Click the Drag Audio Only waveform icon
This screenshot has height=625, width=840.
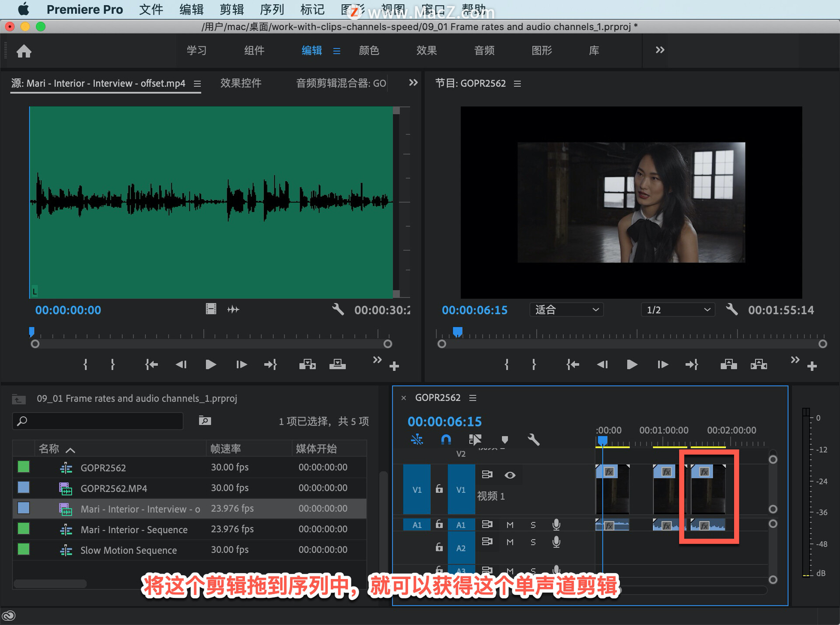tap(233, 310)
